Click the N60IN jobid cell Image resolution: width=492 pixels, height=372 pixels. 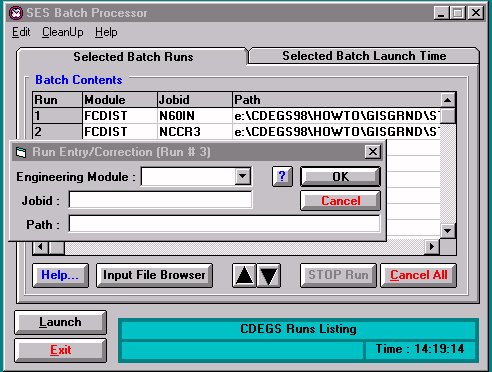click(x=195, y=116)
